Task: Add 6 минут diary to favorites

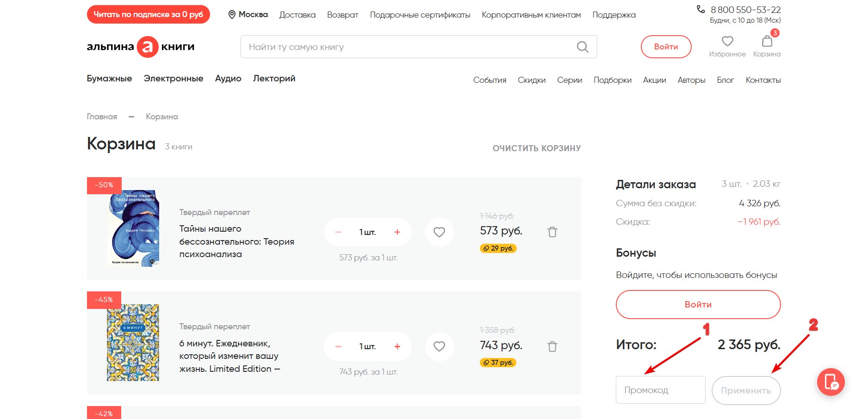Action: pos(439,346)
